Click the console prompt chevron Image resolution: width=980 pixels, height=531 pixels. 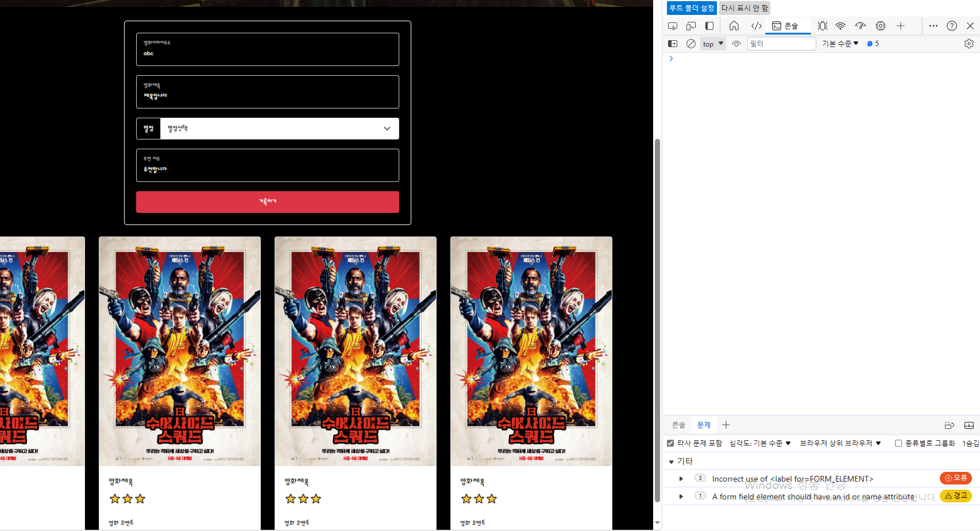click(671, 59)
